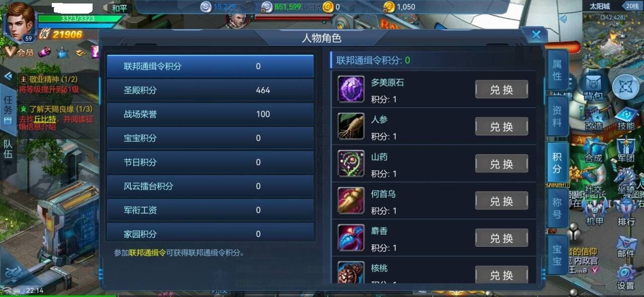This screenshot has height=297, width=644.
Task: Open the 技能 skills icon
Action: pyautogui.click(x=625, y=119)
